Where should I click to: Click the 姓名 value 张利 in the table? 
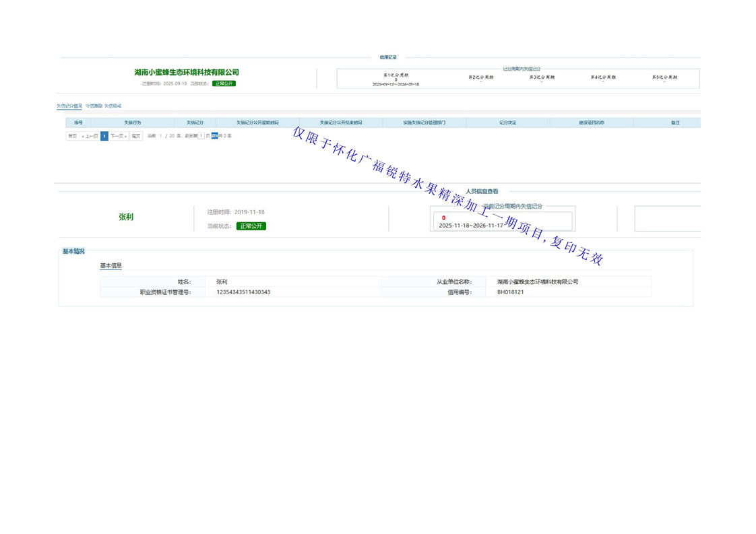click(x=222, y=282)
